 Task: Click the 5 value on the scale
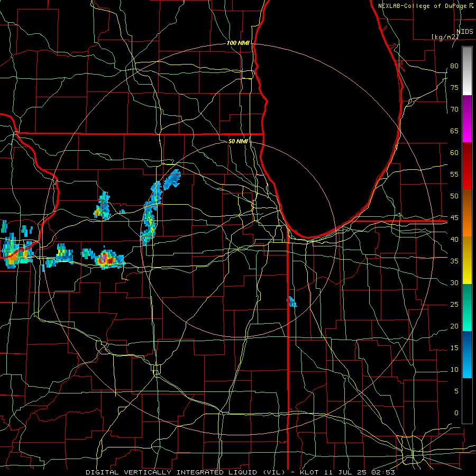click(x=456, y=391)
